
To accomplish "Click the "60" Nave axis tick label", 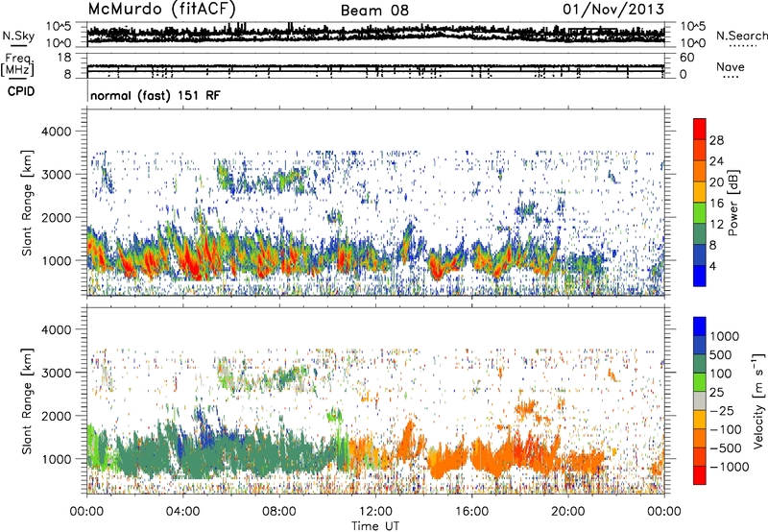I will click(686, 58).
